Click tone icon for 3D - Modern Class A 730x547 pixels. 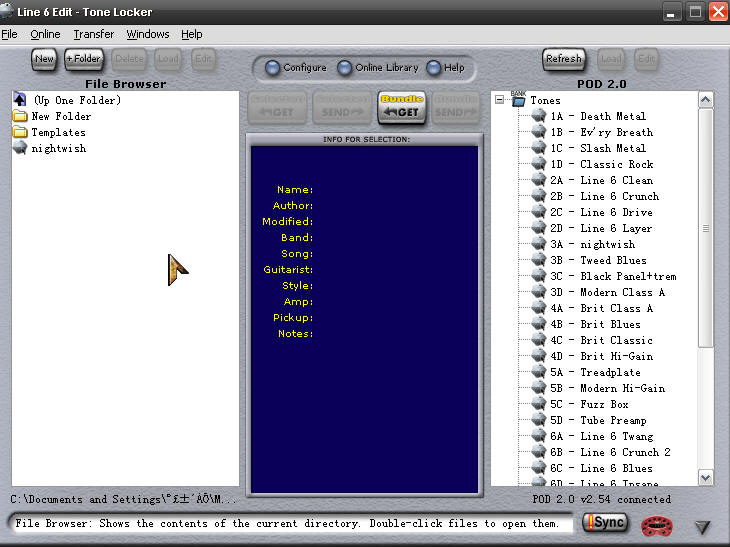[x=539, y=292]
